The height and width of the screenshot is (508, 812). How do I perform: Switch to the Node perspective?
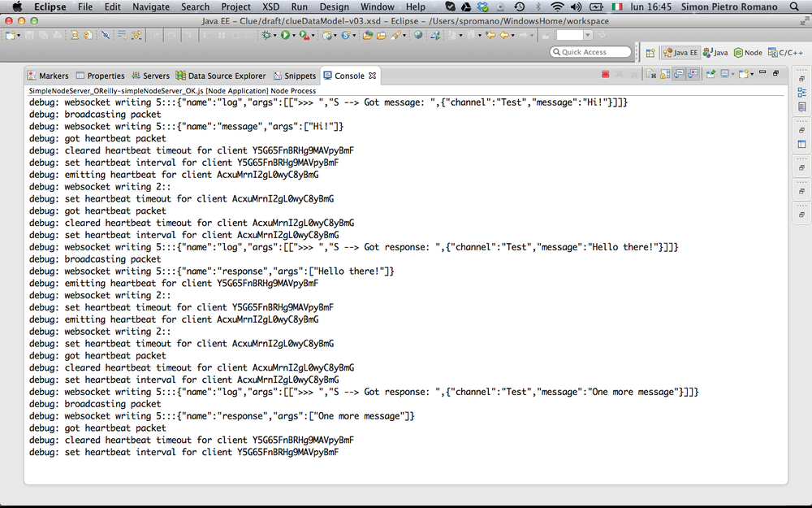pos(748,53)
